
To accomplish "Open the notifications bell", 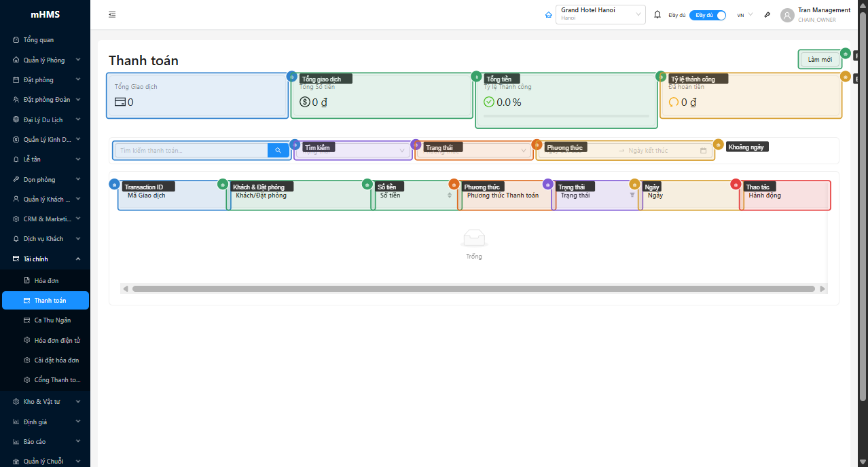I will 657,15.
